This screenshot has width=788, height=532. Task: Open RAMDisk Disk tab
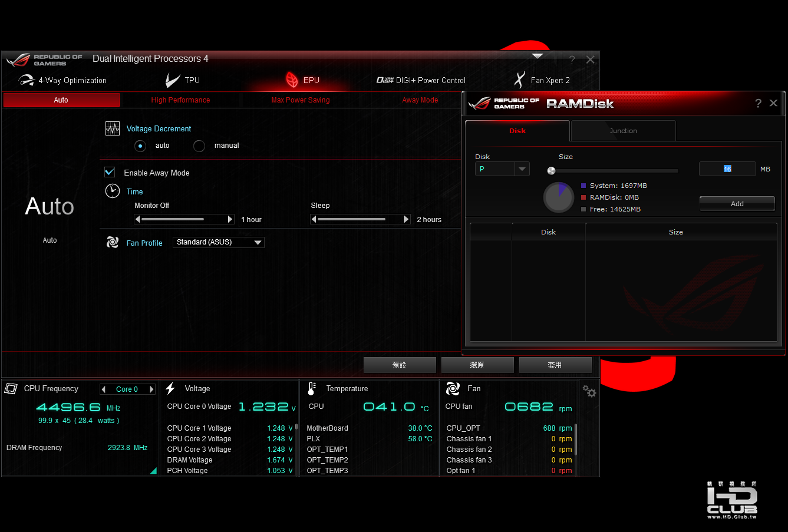pos(517,131)
